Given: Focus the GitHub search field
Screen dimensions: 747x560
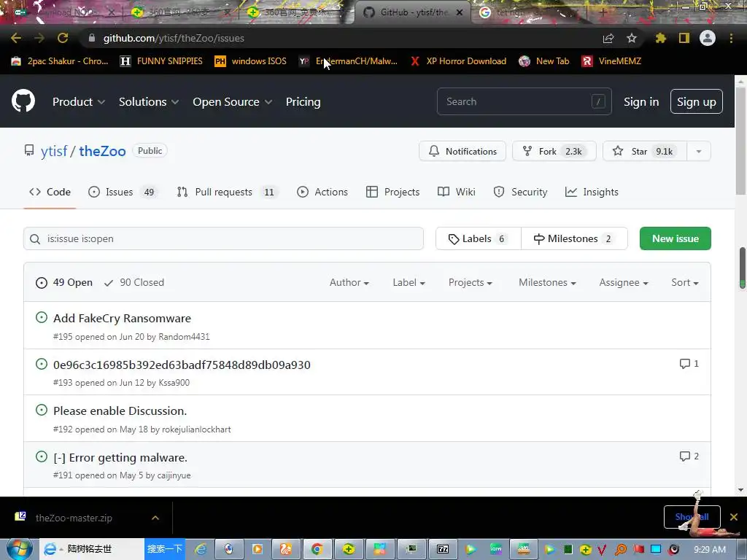Looking at the screenshot, I should (524, 101).
